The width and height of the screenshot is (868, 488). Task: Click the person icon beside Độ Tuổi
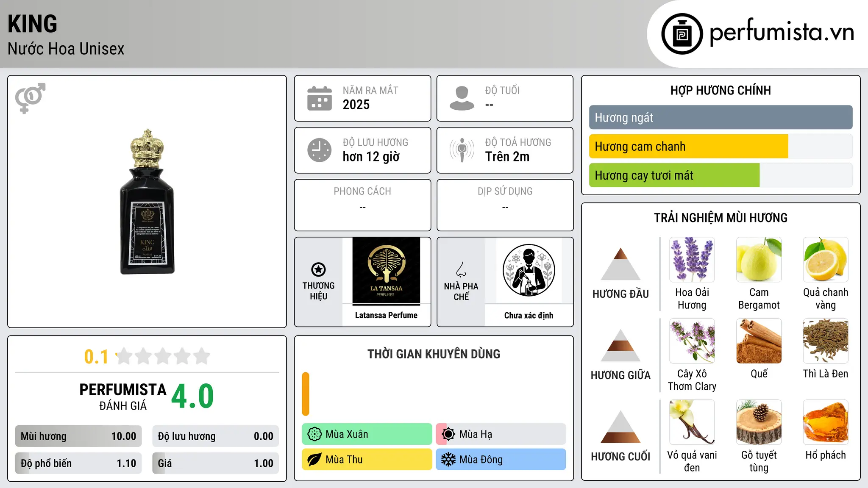click(462, 98)
